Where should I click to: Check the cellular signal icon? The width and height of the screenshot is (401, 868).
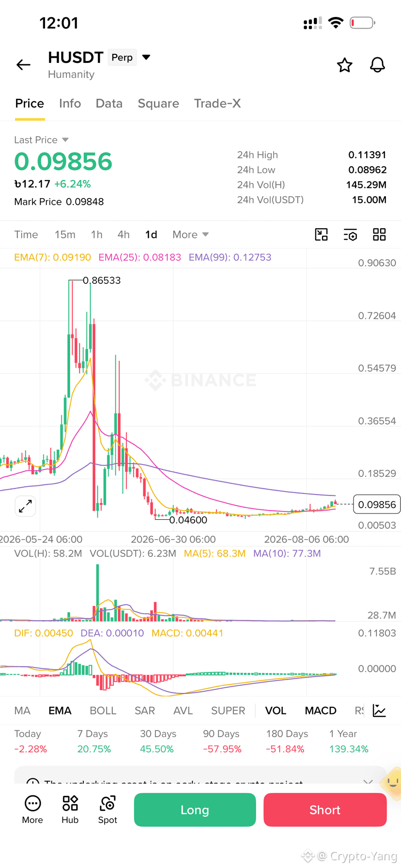click(312, 23)
